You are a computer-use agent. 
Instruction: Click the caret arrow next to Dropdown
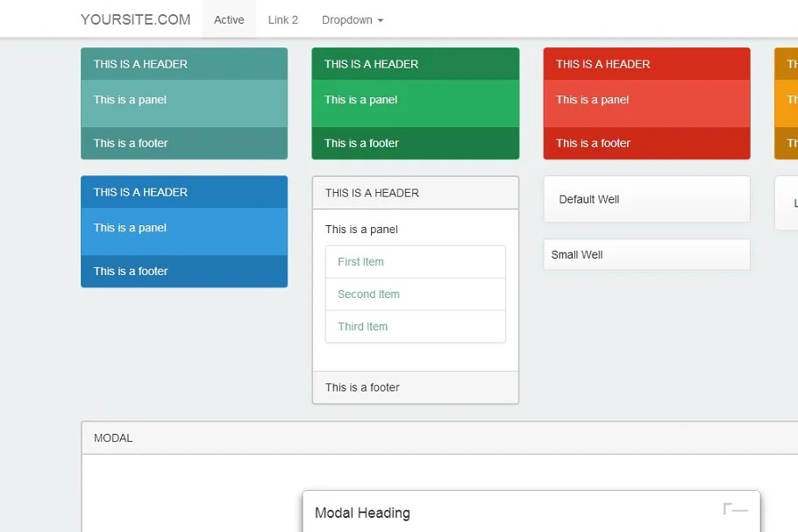coord(380,20)
